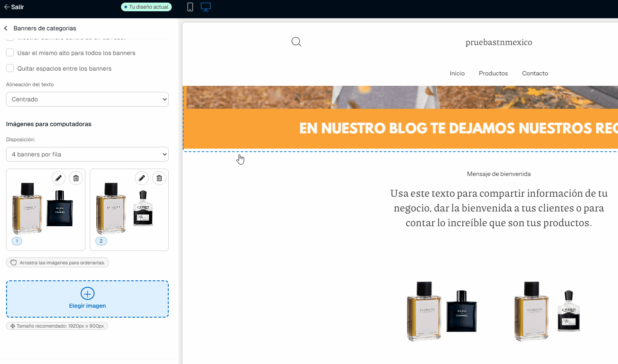Remove the second banner via trash icon
Screen dimensions: 618x364
click(159, 178)
